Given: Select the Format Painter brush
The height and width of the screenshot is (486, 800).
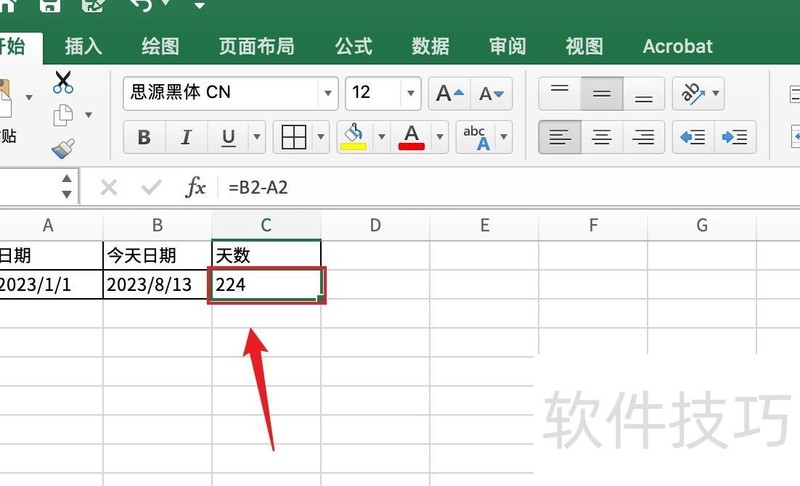Looking at the screenshot, I should 63,148.
